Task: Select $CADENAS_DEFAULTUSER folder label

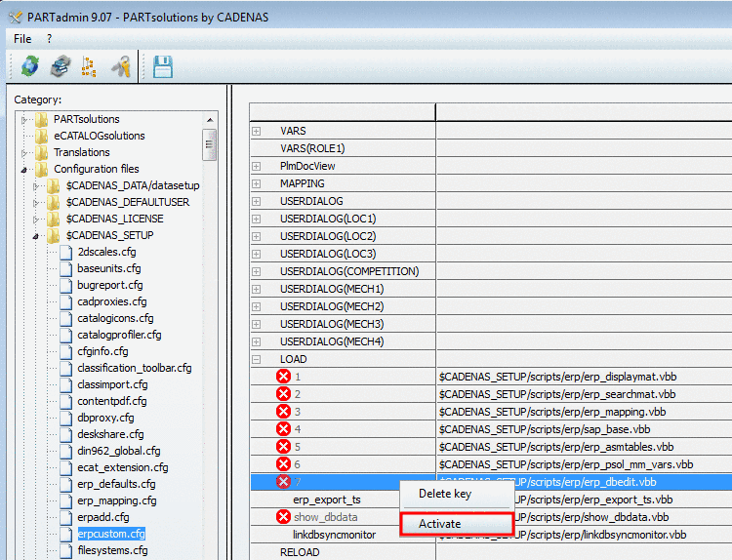Action: coord(128,202)
